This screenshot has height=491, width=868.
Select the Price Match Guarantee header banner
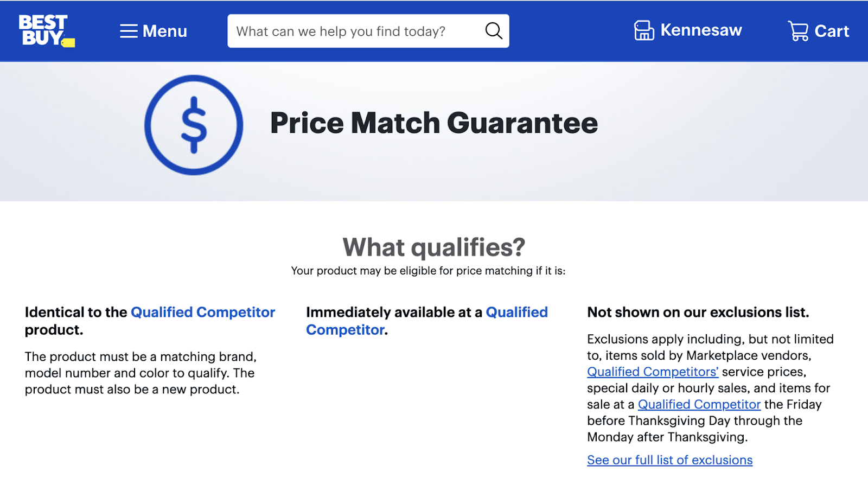pyautogui.click(x=433, y=123)
